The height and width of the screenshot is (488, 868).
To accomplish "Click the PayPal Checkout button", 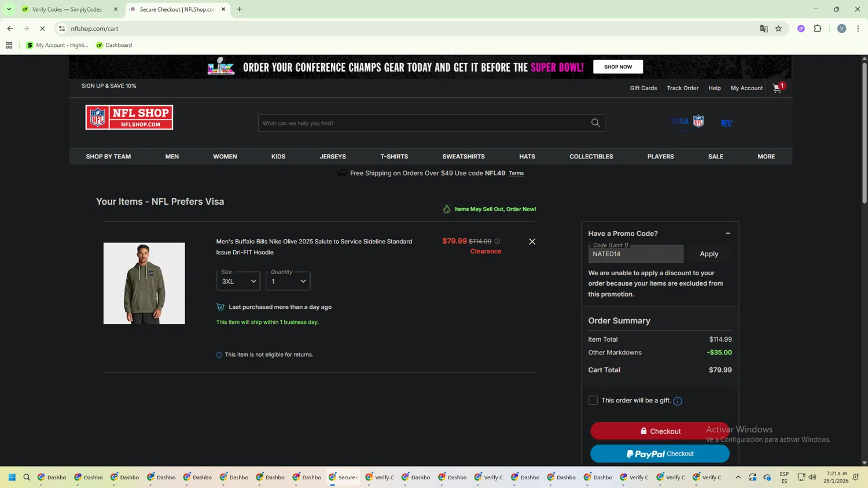I will (660, 454).
